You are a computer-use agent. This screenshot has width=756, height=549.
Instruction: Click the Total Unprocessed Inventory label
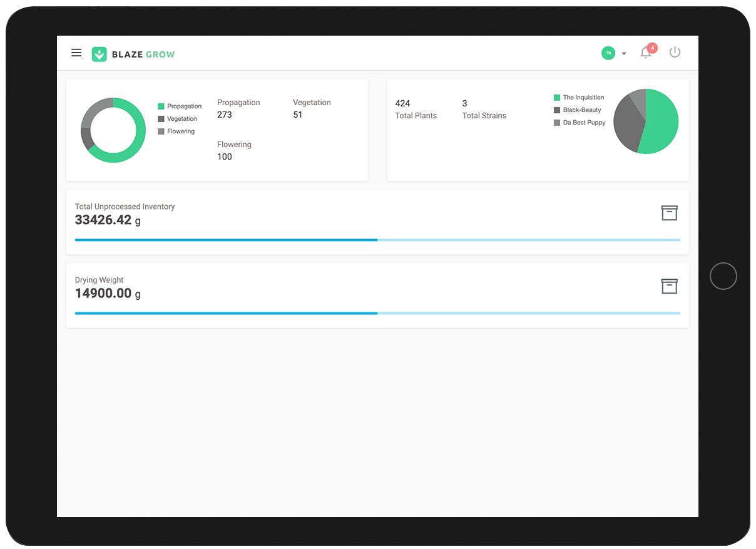pyautogui.click(x=125, y=207)
